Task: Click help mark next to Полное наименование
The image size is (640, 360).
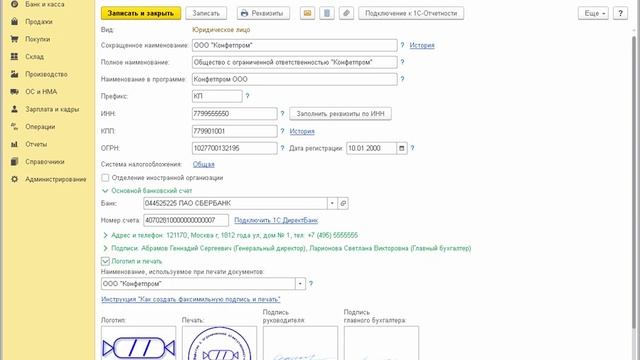Action: tap(402, 62)
